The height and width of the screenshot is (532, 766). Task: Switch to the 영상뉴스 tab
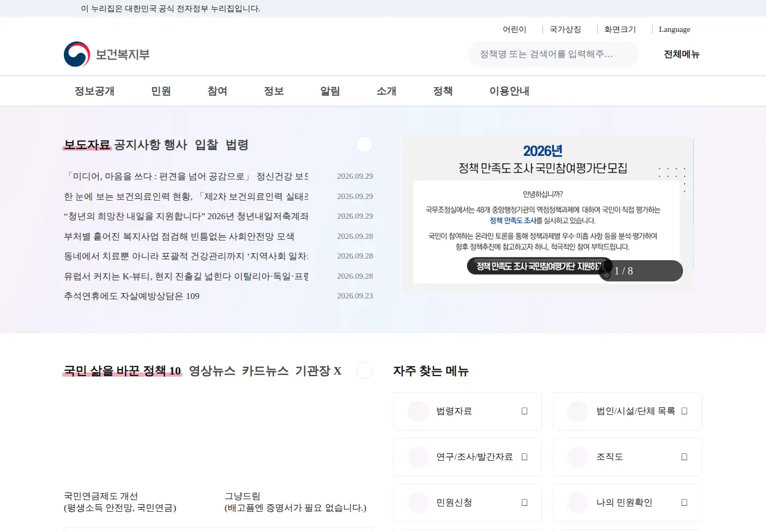[x=212, y=371]
